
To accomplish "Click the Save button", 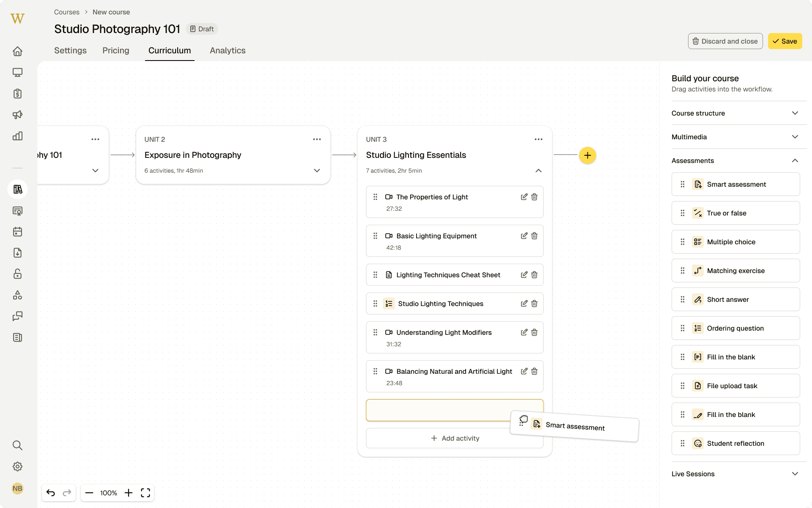I will [x=785, y=41].
